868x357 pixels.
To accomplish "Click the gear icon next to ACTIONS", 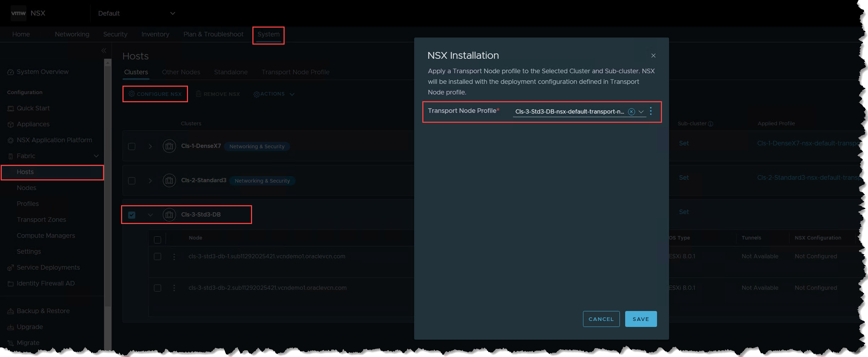I will point(257,94).
